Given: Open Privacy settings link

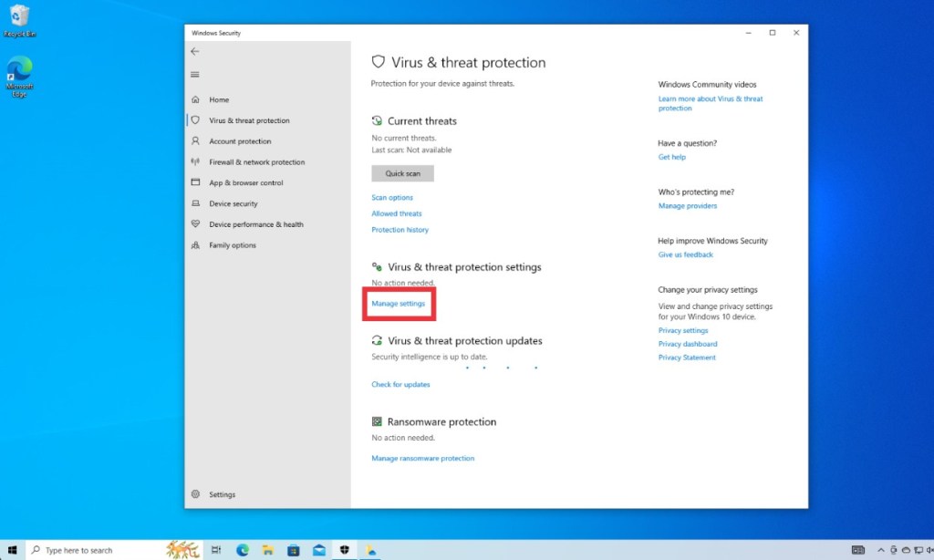Looking at the screenshot, I should pyautogui.click(x=682, y=331).
